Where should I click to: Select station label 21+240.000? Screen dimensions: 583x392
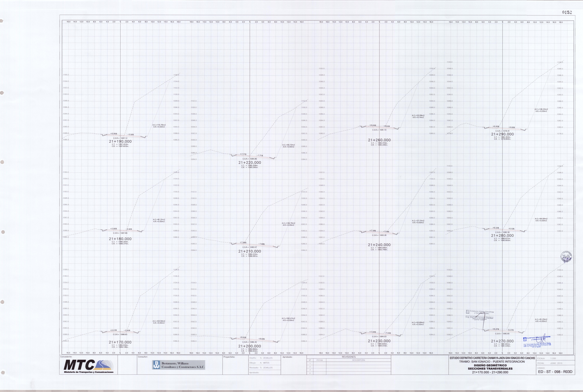(379, 245)
